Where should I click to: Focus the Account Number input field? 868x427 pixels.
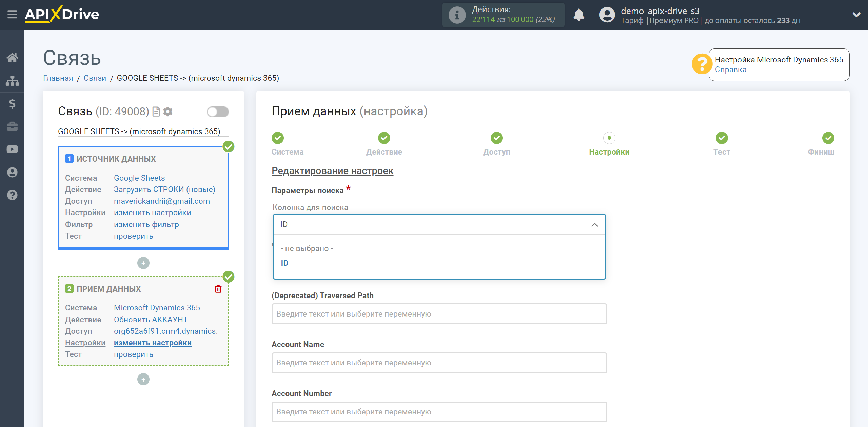click(439, 412)
